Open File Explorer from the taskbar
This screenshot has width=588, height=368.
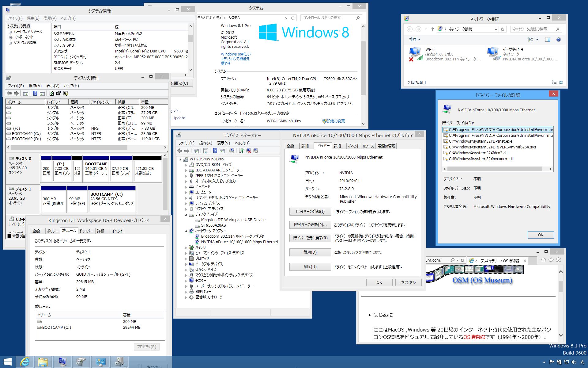(43, 362)
